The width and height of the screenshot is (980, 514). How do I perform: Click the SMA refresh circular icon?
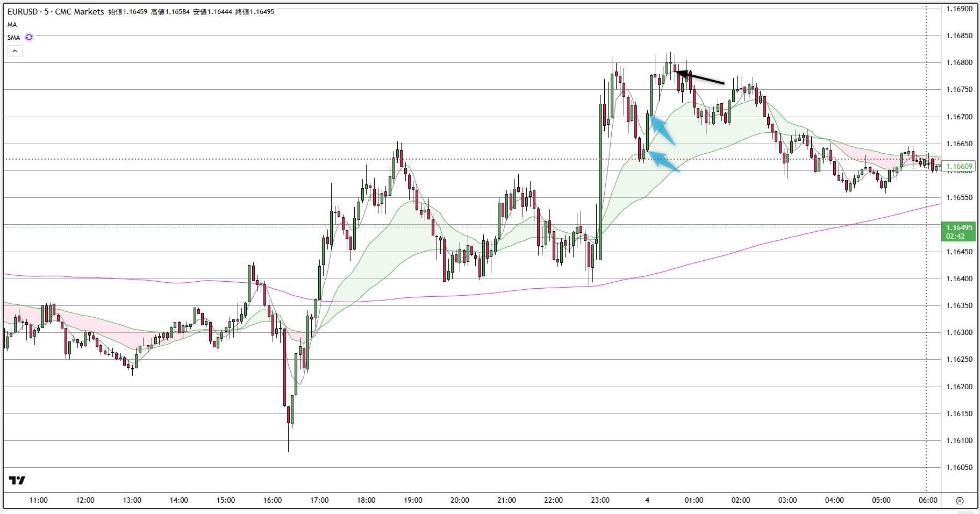29,37
